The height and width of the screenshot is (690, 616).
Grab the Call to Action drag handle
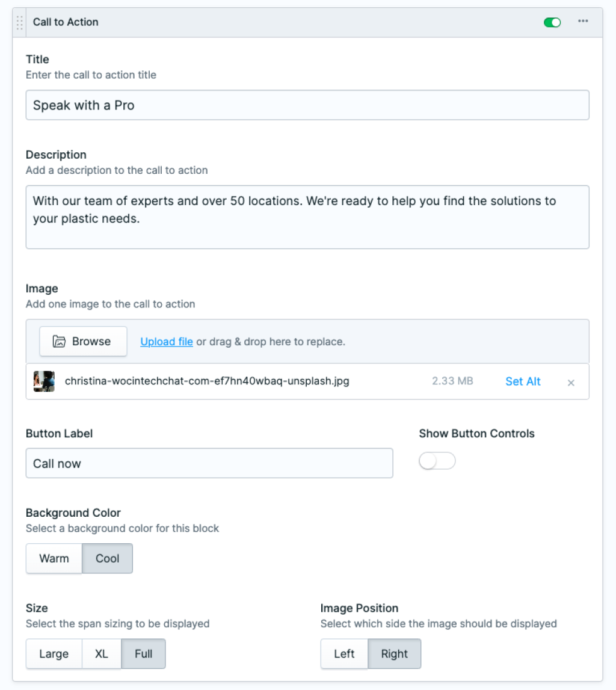point(19,22)
